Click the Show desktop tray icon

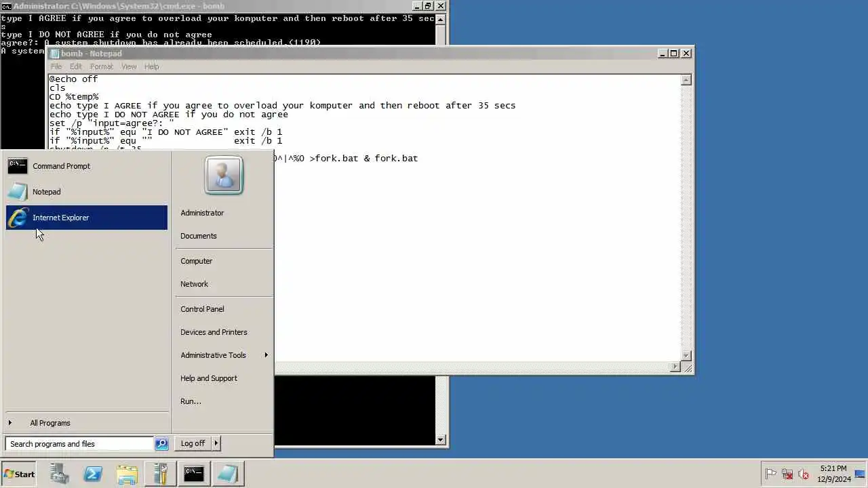pyautogui.click(x=860, y=474)
